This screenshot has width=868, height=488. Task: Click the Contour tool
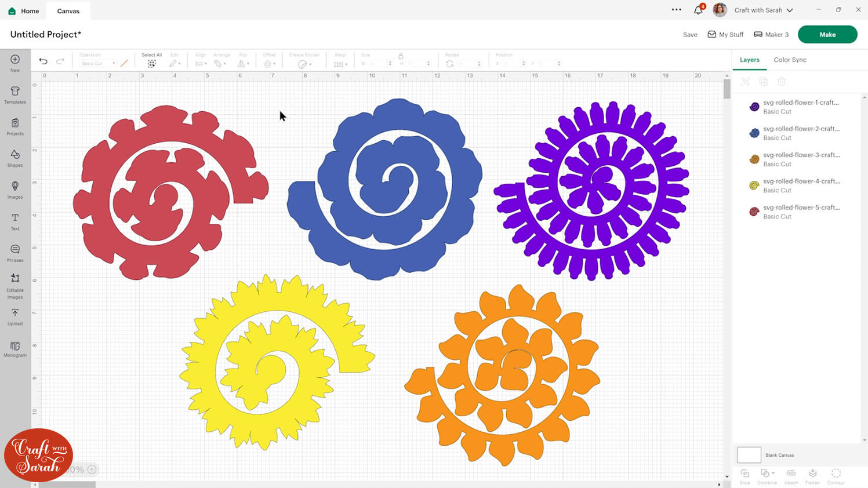[x=836, y=476]
